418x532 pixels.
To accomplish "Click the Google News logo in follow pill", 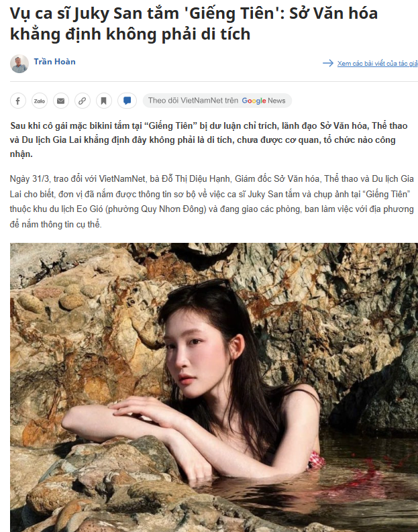I will click(264, 101).
